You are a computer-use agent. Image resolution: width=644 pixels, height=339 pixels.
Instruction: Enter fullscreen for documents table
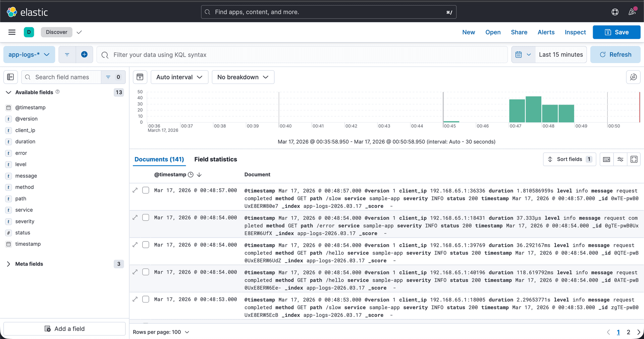click(x=634, y=159)
